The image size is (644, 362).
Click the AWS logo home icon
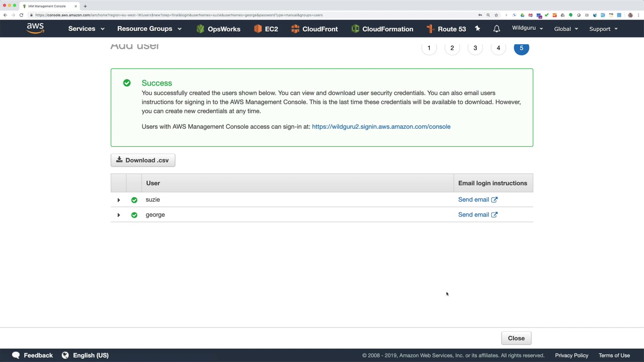[x=35, y=28]
